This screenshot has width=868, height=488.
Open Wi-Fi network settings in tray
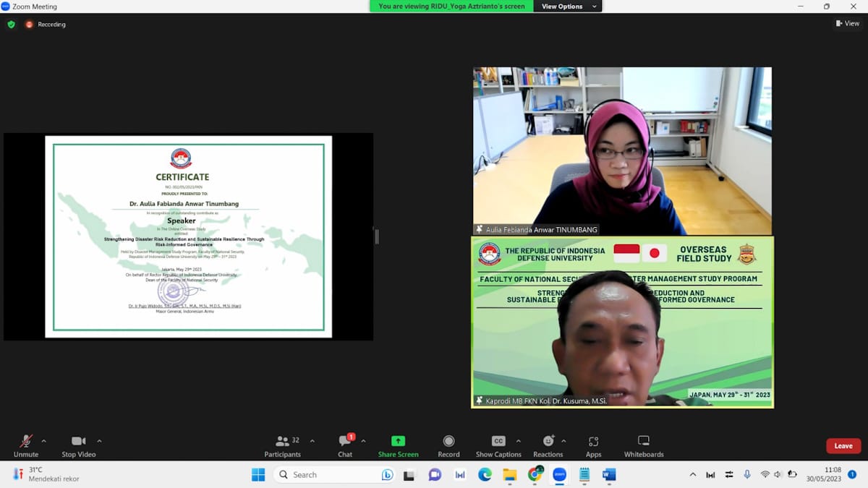[x=765, y=474]
